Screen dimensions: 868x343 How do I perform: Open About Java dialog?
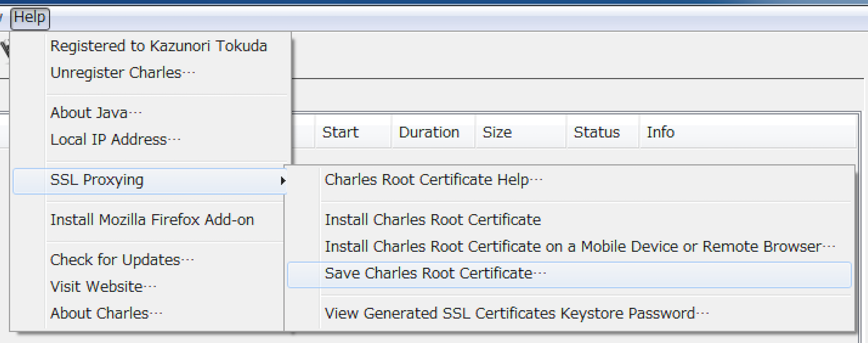point(96,113)
